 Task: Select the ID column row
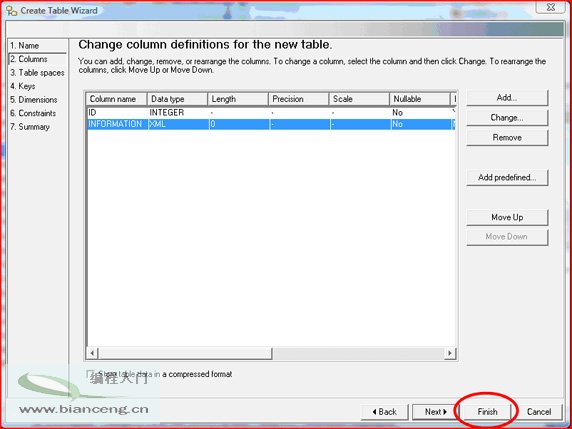271,113
